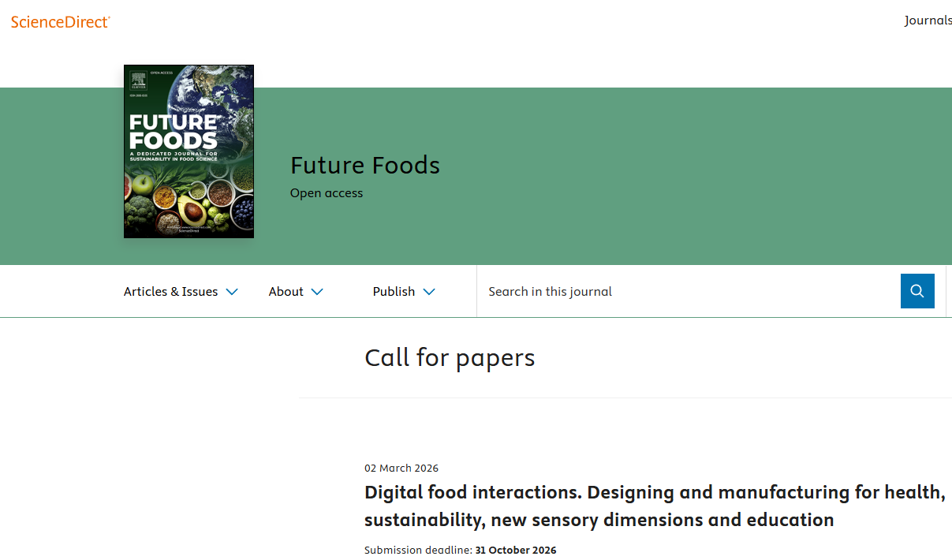Viewport: 952px width, 560px height.
Task: Click the ScienceDirect logo
Action: tap(60, 22)
